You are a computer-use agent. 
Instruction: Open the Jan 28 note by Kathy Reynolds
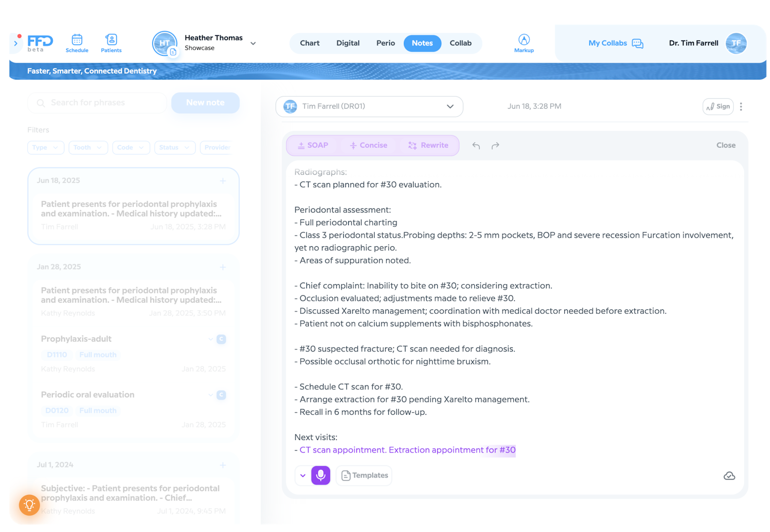coord(133,301)
